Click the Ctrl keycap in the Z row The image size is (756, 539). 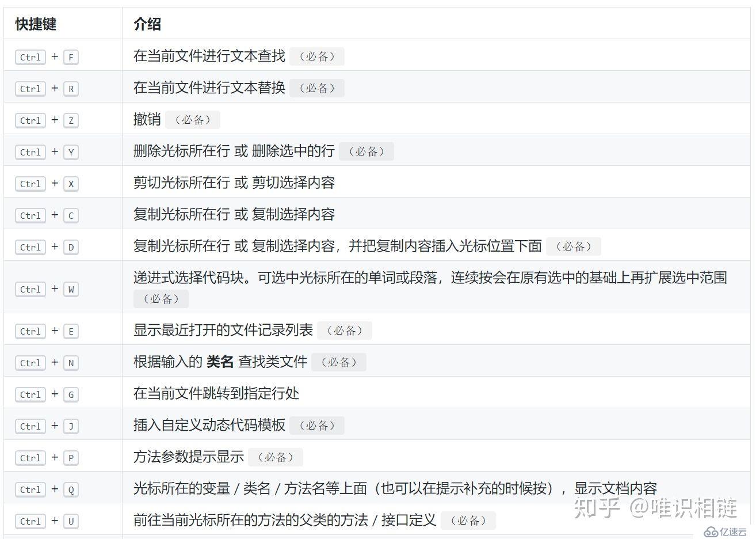[x=30, y=120]
